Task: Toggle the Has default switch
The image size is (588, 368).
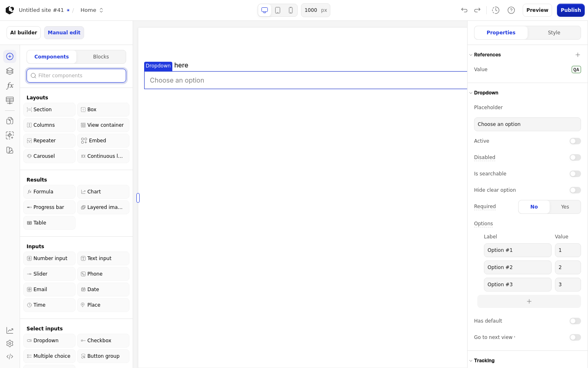Action: 575,321
